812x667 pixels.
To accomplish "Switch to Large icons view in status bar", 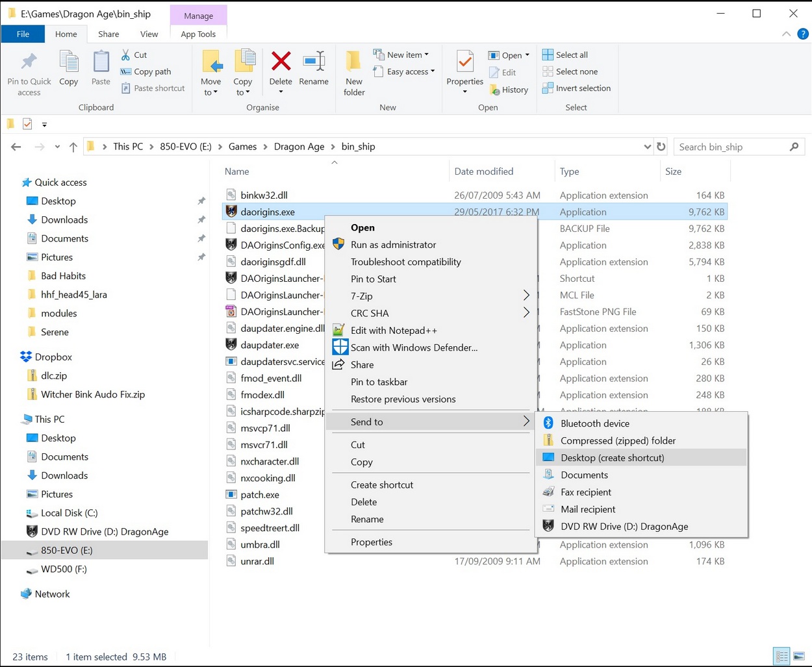I will coord(799,657).
